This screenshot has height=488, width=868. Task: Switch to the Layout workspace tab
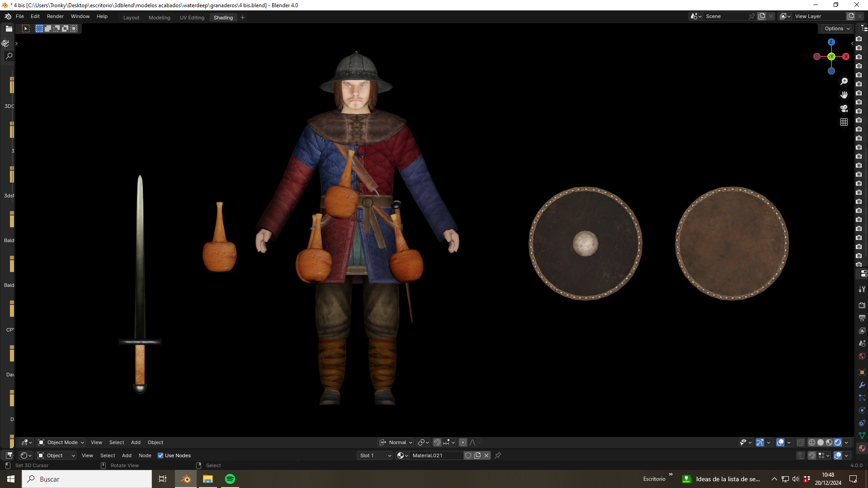point(131,18)
